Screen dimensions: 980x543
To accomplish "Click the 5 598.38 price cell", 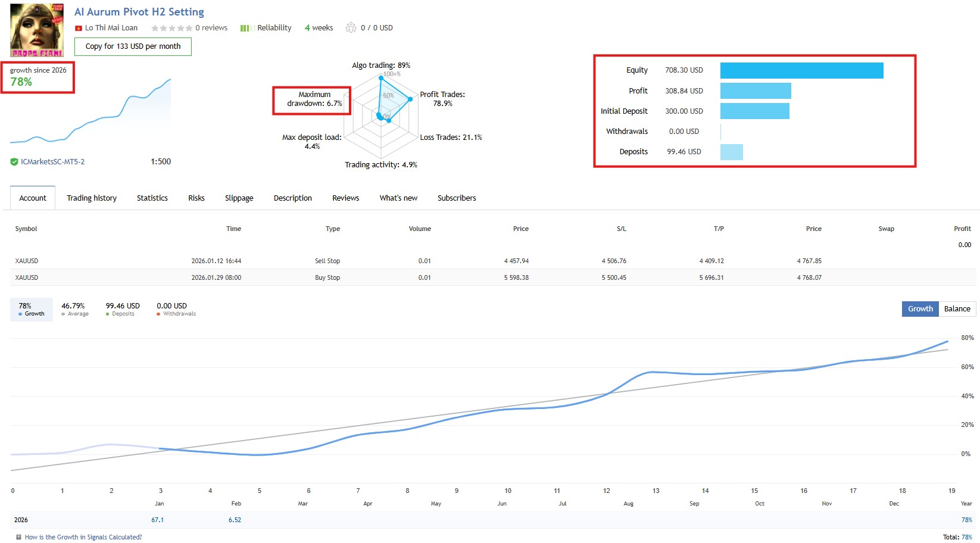I will click(516, 277).
